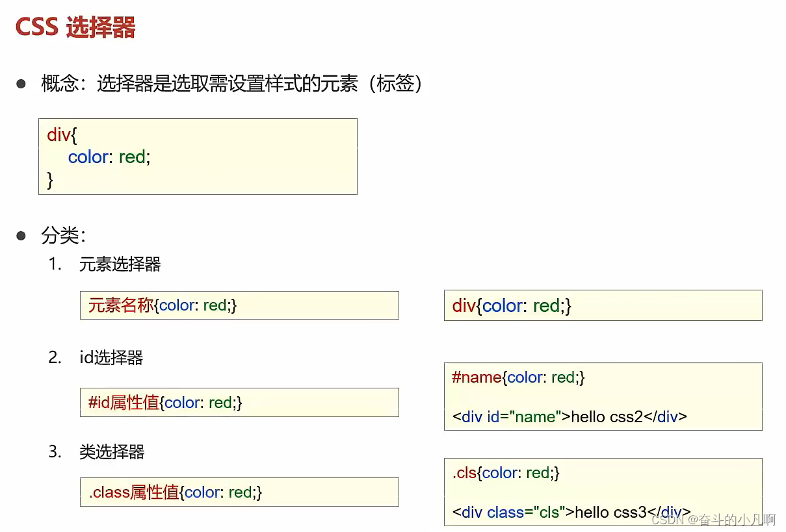Click the 元素名称{color: red;} example box

pos(239,305)
